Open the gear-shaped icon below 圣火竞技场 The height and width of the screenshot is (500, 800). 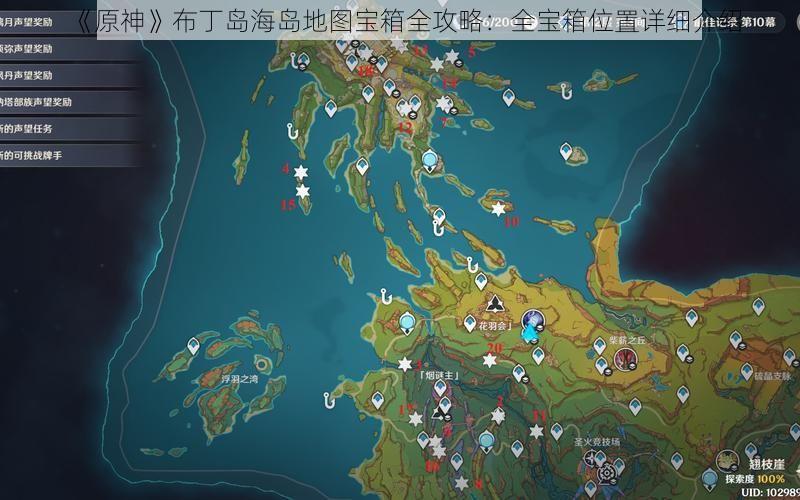[x=607, y=473]
